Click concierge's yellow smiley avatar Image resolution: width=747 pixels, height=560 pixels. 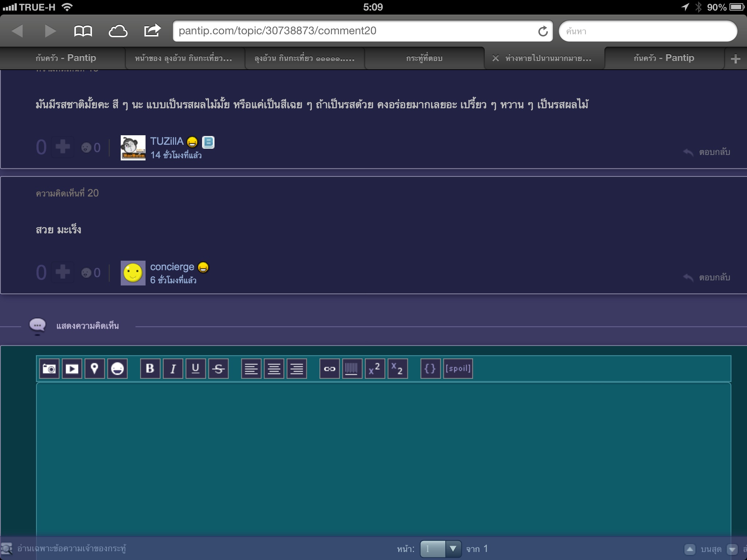[x=133, y=273]
